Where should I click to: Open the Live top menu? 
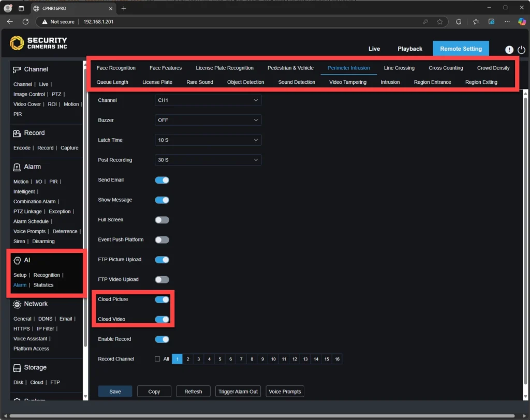tap(374, 49)
